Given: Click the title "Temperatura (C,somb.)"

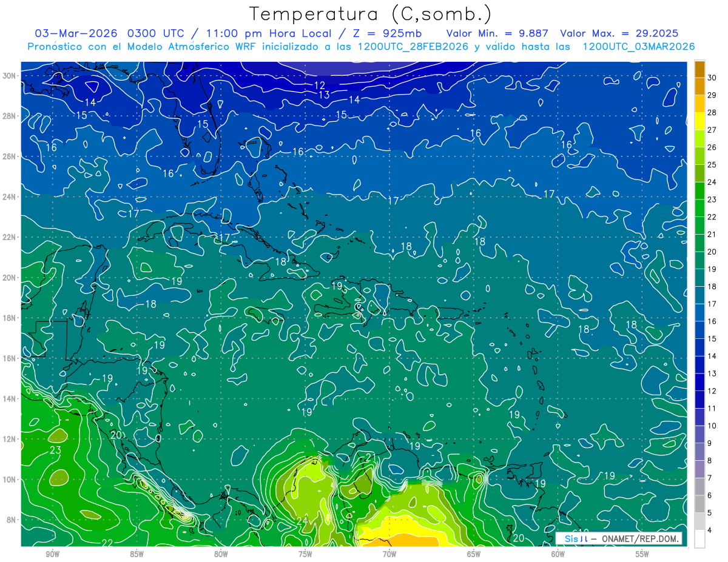Looking at the screenshot, I should pyautogui.click(x=371, y=14).
